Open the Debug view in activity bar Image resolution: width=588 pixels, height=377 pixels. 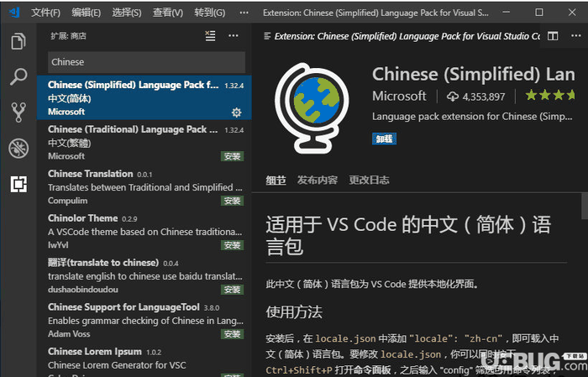click(18, 148)
